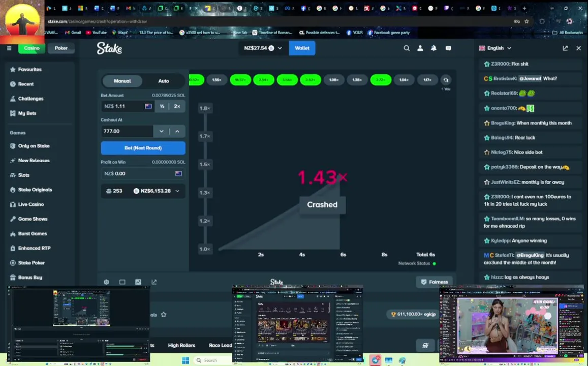Viewport: 588px width, 366px height.
Task: Select the Auto betting mode
Action: [x=164, y=81]
